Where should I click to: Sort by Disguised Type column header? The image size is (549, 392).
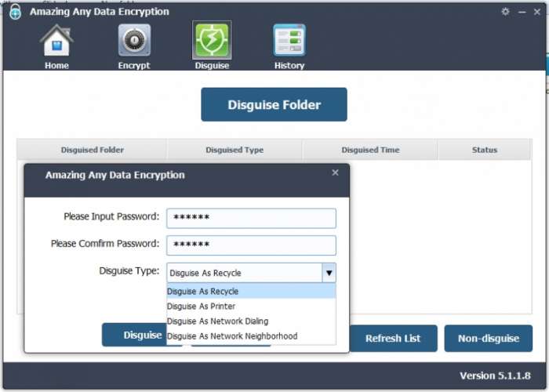tap(235, 150)
